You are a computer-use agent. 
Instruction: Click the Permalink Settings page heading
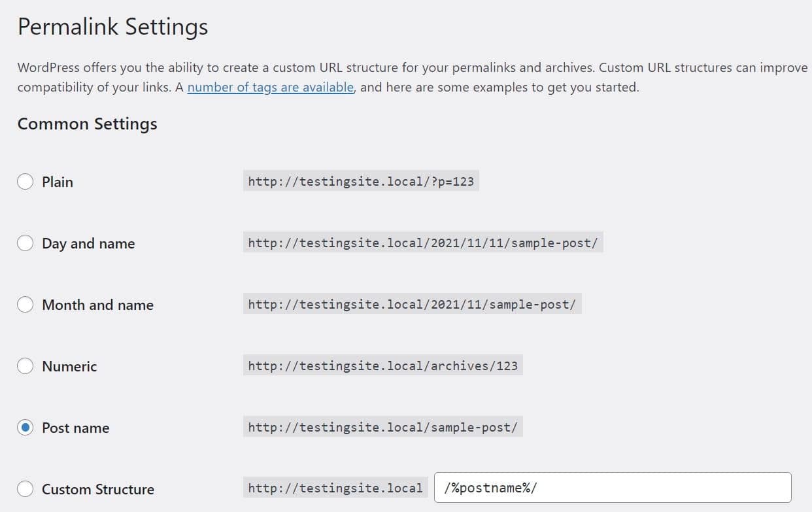click(x=112, y=26)
